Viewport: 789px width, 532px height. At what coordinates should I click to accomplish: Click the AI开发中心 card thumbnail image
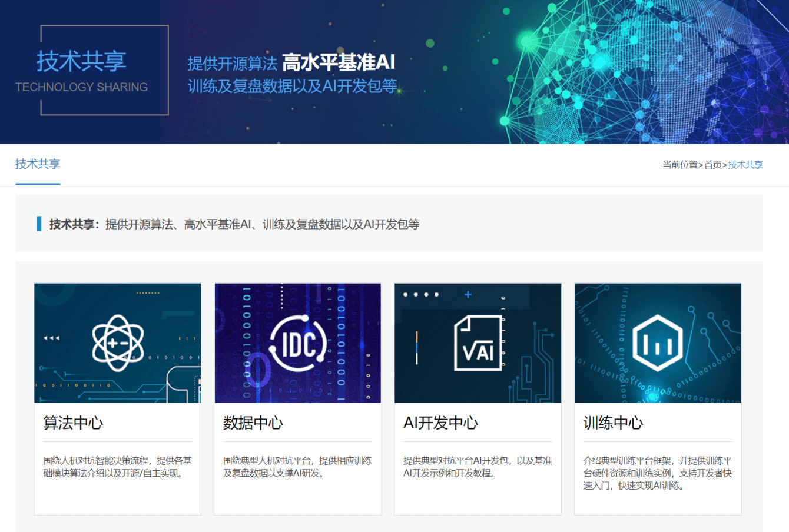[x=478, y=343]
